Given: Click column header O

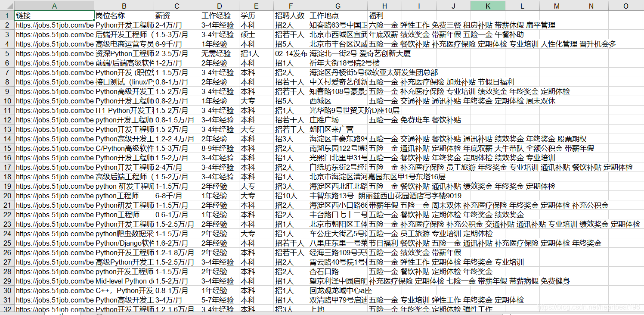Looking at the screenshot, I should point(625,6).
